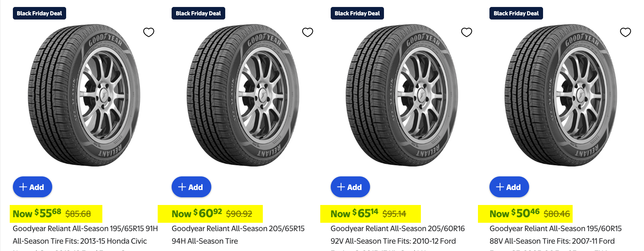Add the $60.92 Goodyear tire to cart
Viewport: 644px width, 251px height.
tap(191, 187)
